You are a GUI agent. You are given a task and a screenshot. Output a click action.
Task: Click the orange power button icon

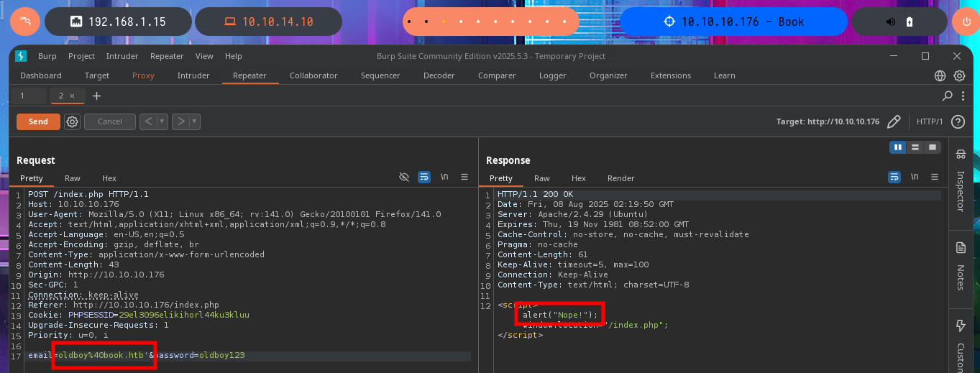966,22
